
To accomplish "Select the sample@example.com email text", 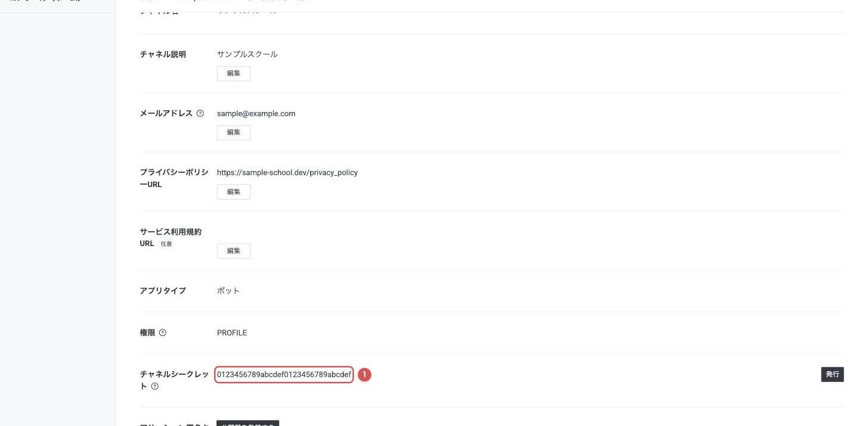I will pyautogui.click(x=256, y=113).
